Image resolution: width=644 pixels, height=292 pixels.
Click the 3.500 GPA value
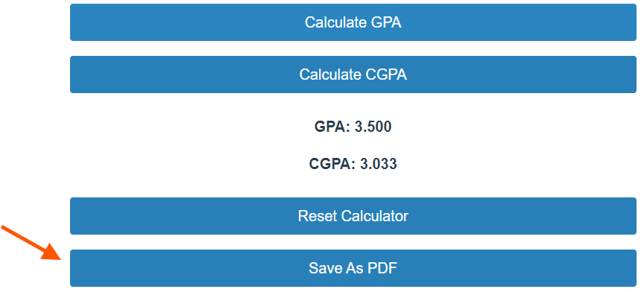373,127
